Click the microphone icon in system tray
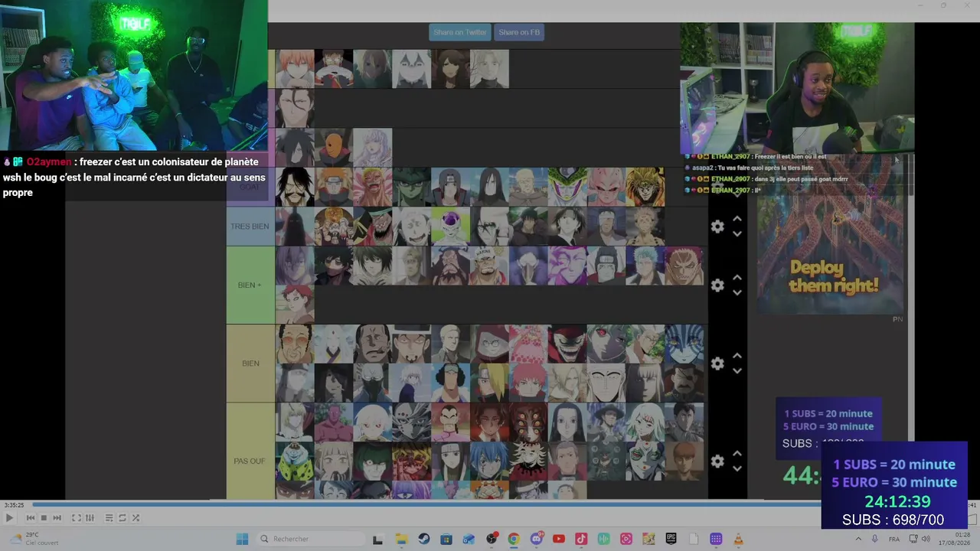Screen dimensions: 980x551 (x=875, y=539)
